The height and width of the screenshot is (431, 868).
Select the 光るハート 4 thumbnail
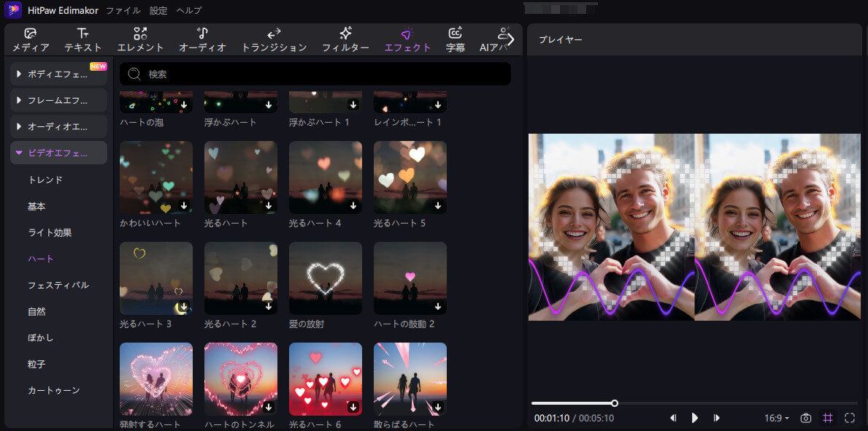pyautogui.click(x=326, y=178)
